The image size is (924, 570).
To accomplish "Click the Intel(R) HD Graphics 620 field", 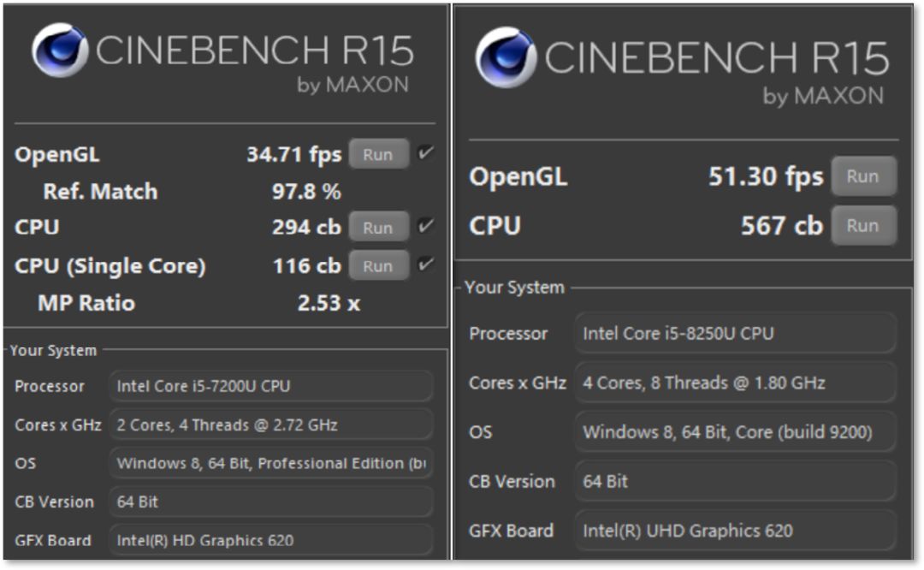I will pos(271,540).
